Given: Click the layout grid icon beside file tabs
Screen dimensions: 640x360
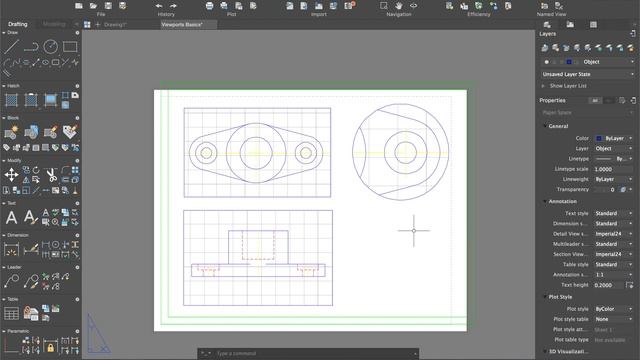Looking at the screenshot, I should coord(87,24).
